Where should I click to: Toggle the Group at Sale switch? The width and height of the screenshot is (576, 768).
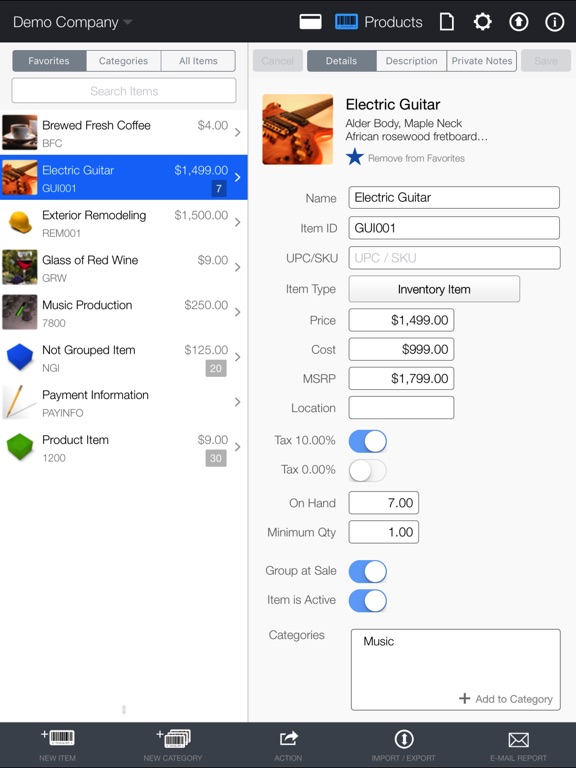(x=367, y=571)
